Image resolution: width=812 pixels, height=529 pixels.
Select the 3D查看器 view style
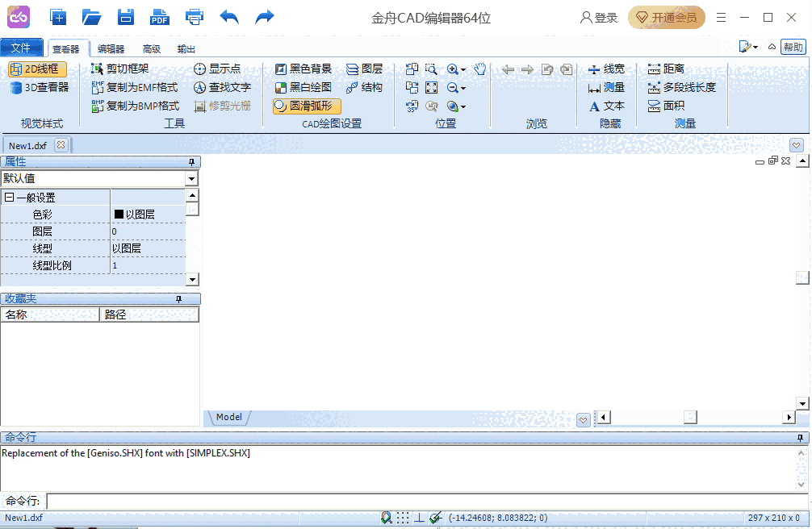(39, 87)
